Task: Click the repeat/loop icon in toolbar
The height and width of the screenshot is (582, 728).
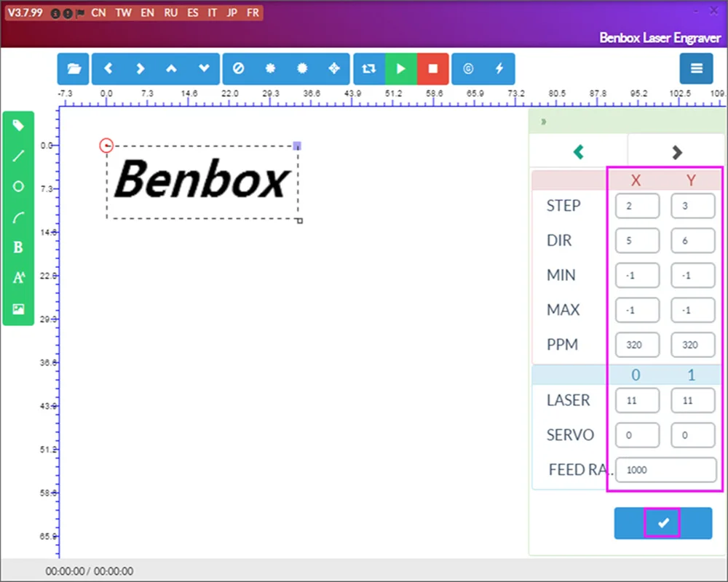Action: pyautogui.click(x=369, y=68)
